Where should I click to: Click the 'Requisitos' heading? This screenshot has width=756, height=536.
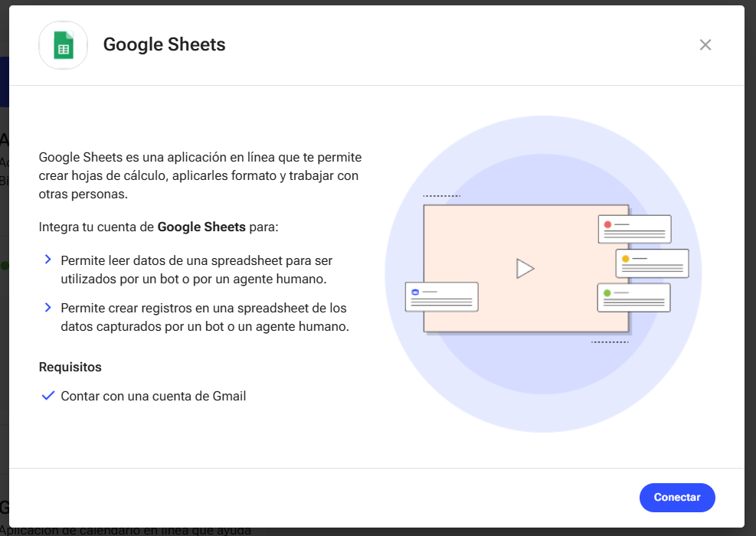tap(70, 368)
